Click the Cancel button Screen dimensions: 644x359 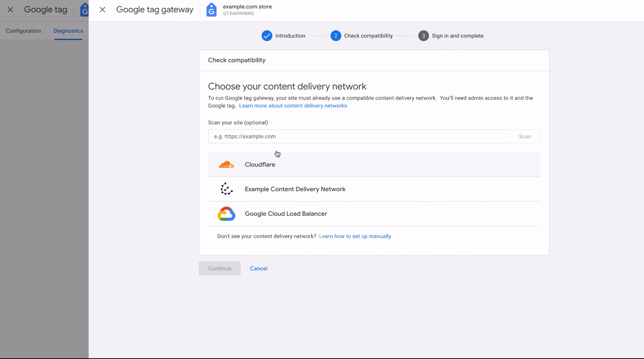(x=259, y=269)
